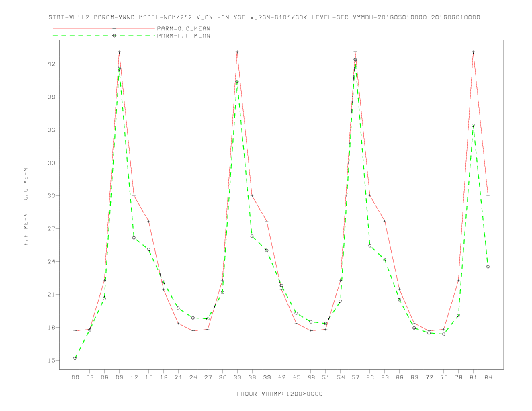Click the green circle data point at hour 75
The image size is (532, 411).
pyautogui.click(x=444, y=334)
